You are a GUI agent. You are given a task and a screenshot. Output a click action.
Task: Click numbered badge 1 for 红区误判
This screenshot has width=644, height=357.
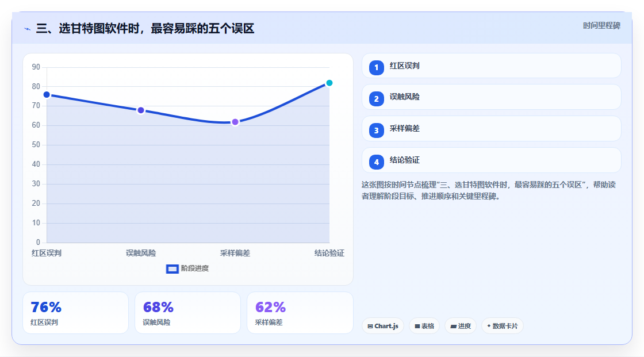pos(376,67)
